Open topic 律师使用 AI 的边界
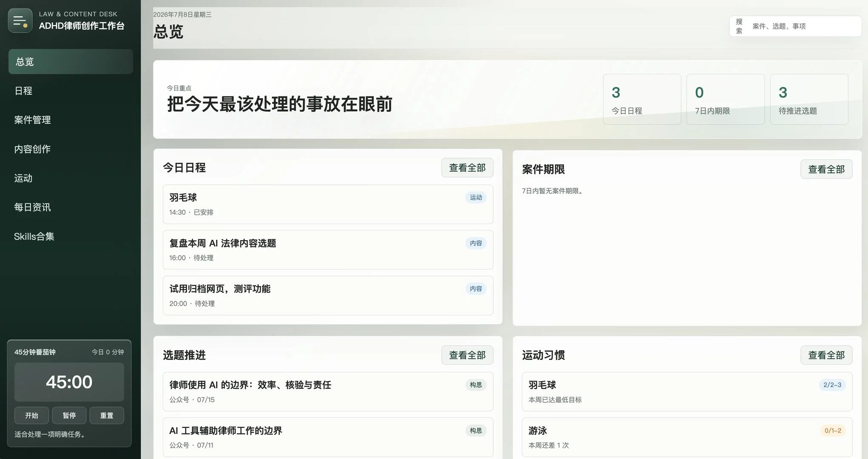The height and width of the screenshot is (459, 868). (x=328, y=391)
